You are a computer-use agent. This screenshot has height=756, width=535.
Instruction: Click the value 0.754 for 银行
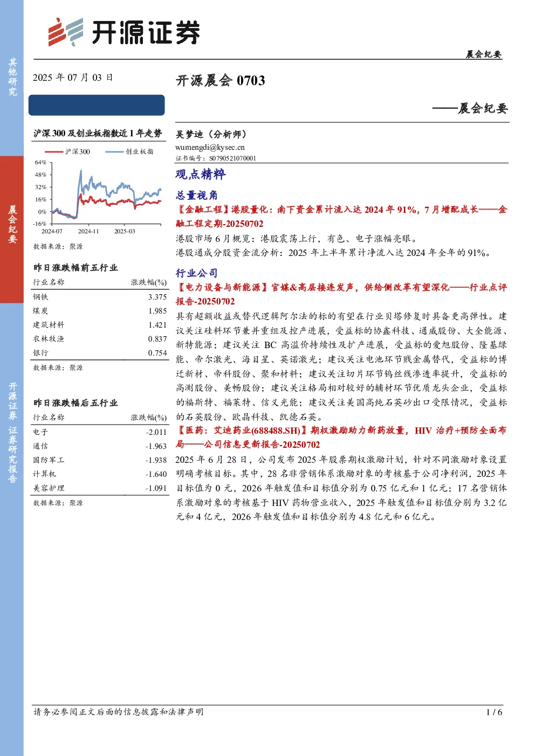tap(157, 353)
